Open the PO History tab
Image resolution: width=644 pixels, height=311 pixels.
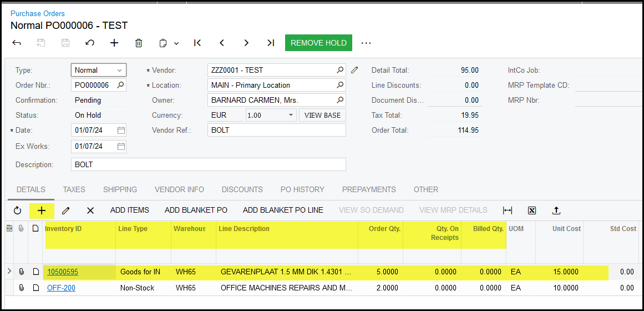pyautogui.click(x=302, y=189)
